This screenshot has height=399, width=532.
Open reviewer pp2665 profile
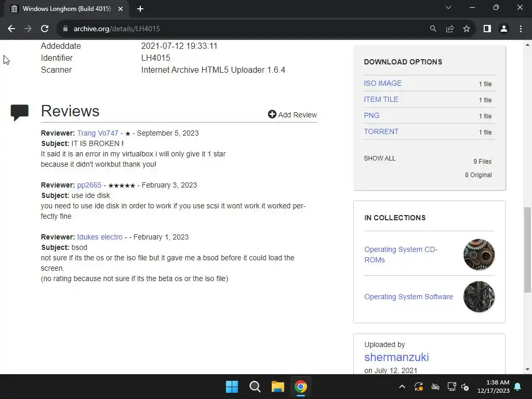(89, 185)
